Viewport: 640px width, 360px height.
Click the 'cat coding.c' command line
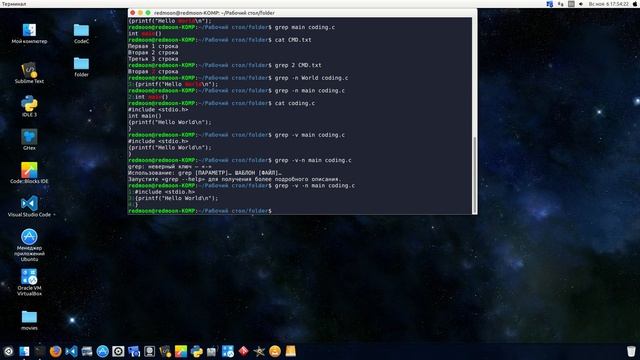coord(295,103)
